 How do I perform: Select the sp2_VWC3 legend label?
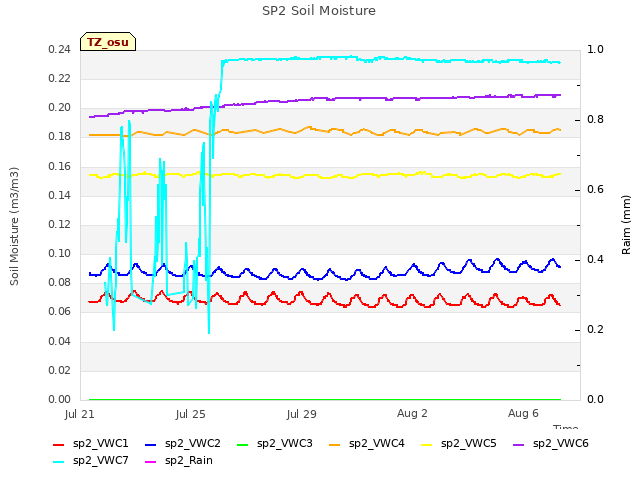pos(284,444)
